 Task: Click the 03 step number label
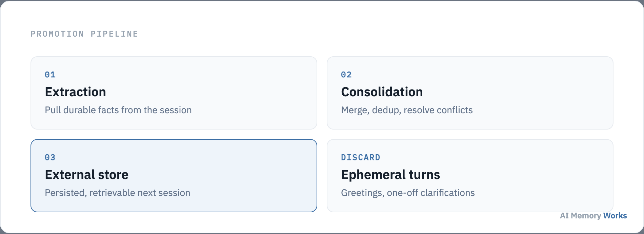50,157
